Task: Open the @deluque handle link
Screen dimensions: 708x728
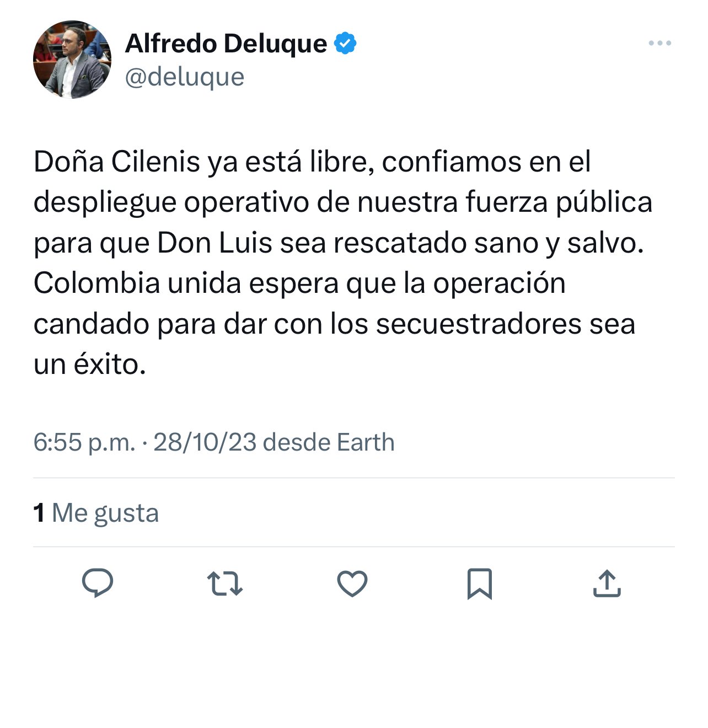Action: coord(185,77)
